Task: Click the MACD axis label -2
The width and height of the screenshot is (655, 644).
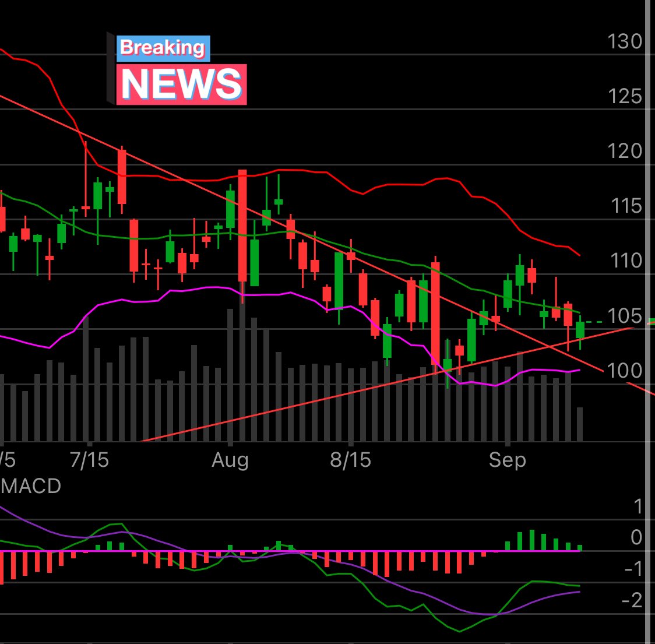Action: (632, 600)
